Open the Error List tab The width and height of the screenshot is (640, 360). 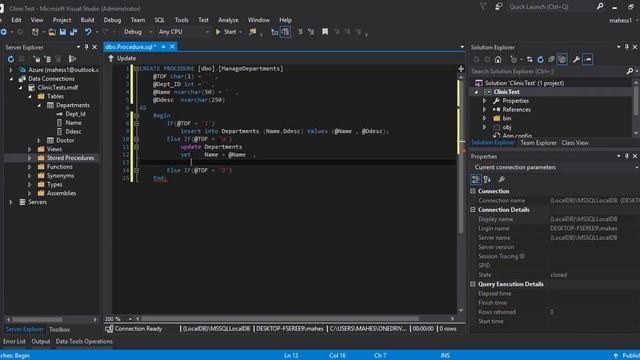point(14,341)
